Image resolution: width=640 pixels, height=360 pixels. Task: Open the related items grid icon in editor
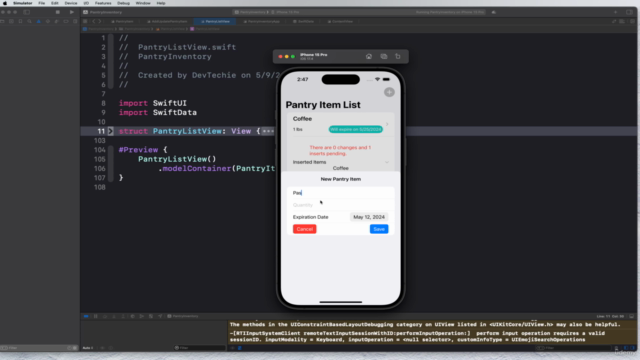pyautogui.click(x=85, y=21)
